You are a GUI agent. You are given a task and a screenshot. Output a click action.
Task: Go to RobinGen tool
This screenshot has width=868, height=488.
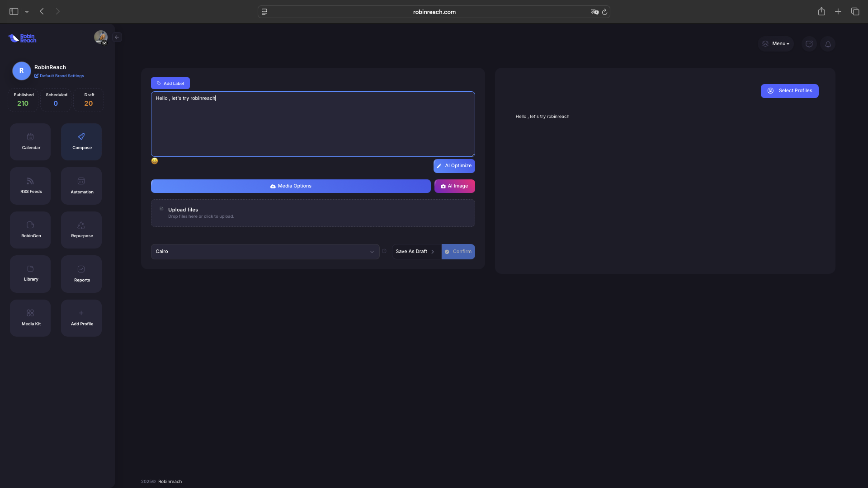click(x=30, y=230)
